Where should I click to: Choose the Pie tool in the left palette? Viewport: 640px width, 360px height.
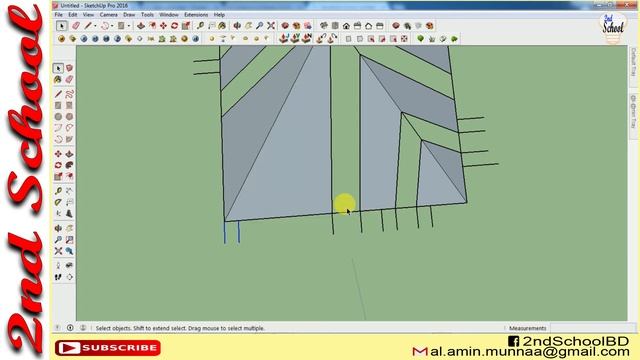point(69,139)
